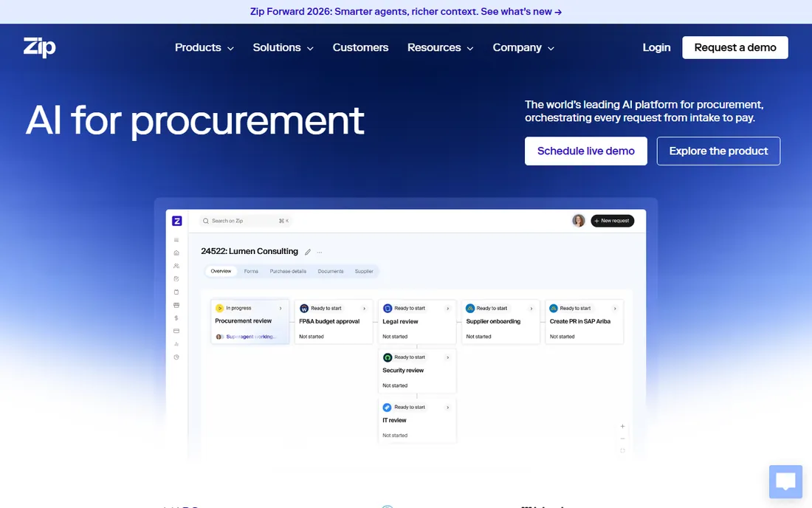Click the Zip logo in the site header
Image resolution: width=812 pixels, height=508 pixels.
39,47
